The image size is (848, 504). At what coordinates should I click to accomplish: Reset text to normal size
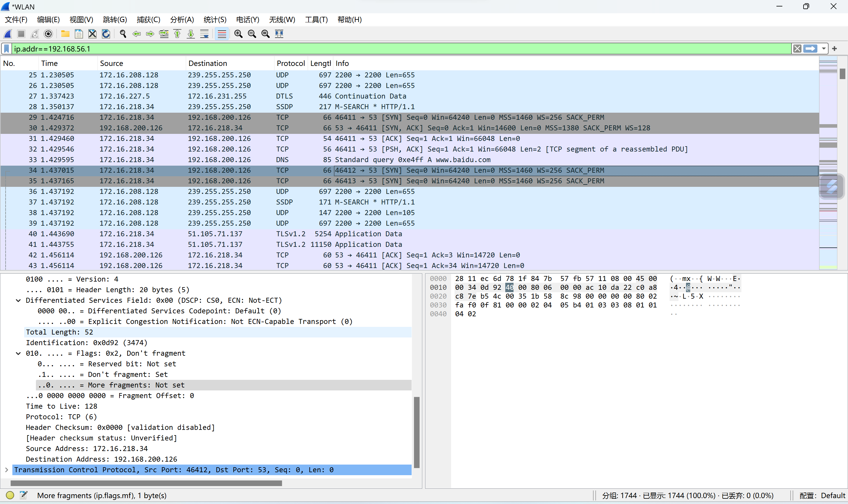(266, 34)
